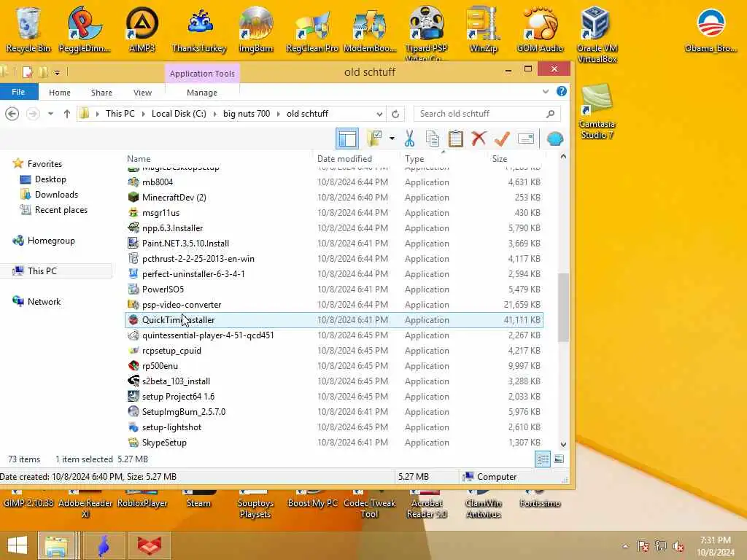Switch to large icons view at the bottom right
This screenshot has width=747, height=560.
[559, 459]
